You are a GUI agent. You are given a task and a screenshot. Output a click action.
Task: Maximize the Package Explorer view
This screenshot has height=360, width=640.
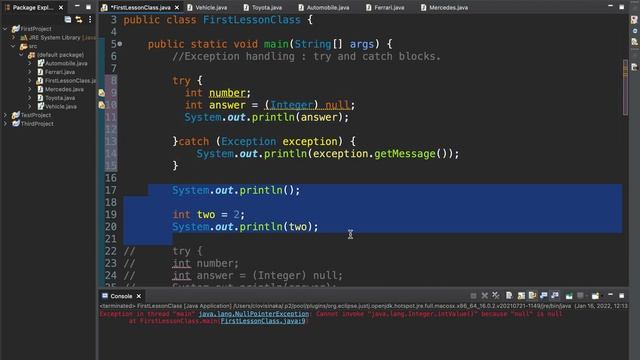point(88,7)
